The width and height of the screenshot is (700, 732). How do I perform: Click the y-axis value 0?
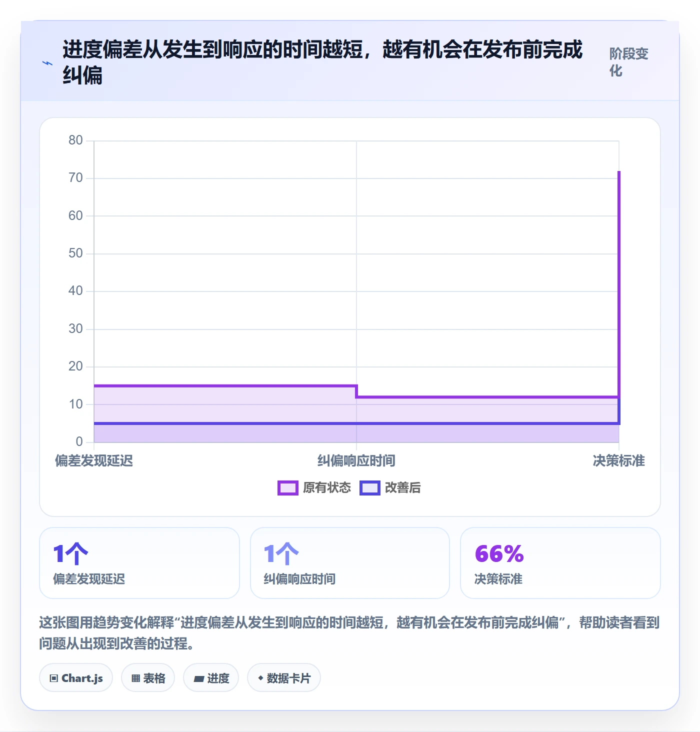point(79,442)
